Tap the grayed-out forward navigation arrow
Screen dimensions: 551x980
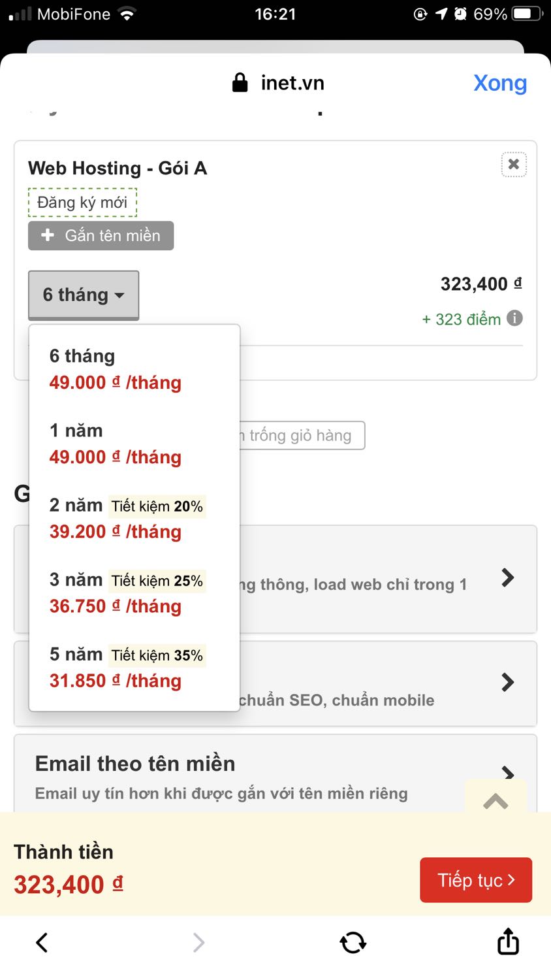tap(198, 942)
